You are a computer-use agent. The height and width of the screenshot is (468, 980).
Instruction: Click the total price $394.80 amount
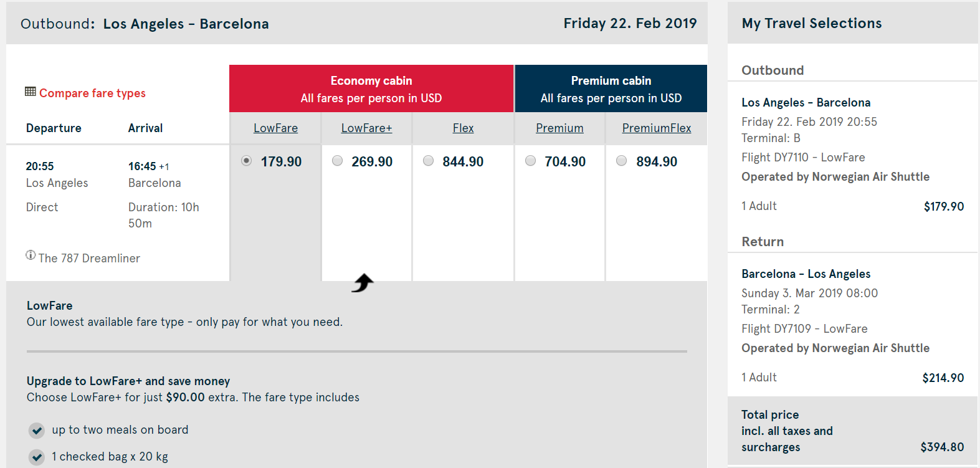(942, 447)
